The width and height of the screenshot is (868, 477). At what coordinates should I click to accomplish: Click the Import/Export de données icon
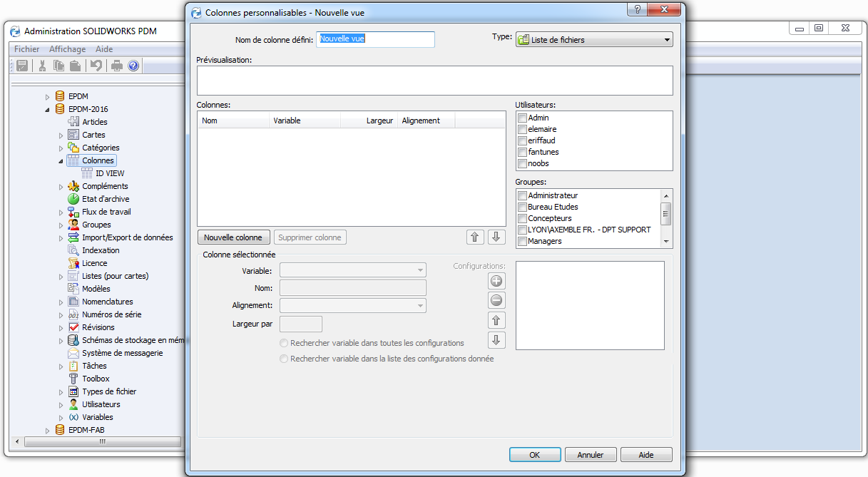click(73, 237)
